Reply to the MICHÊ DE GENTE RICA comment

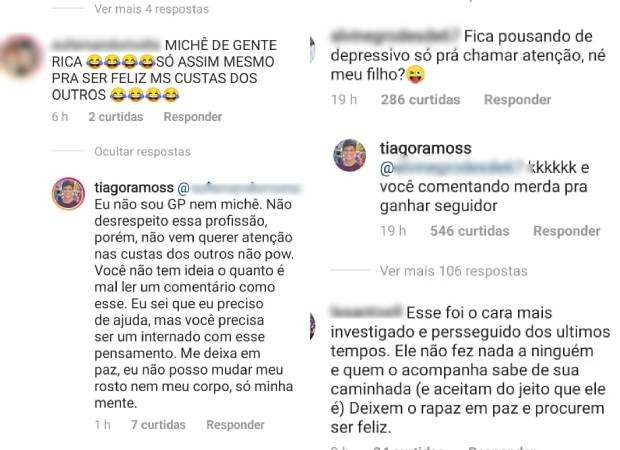pyautogui.click(x=193, y=117)
